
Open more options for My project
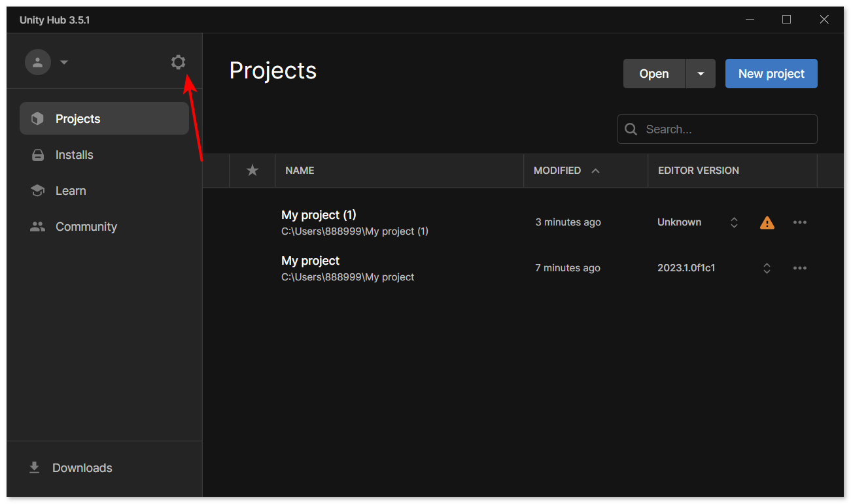[800, 268]
